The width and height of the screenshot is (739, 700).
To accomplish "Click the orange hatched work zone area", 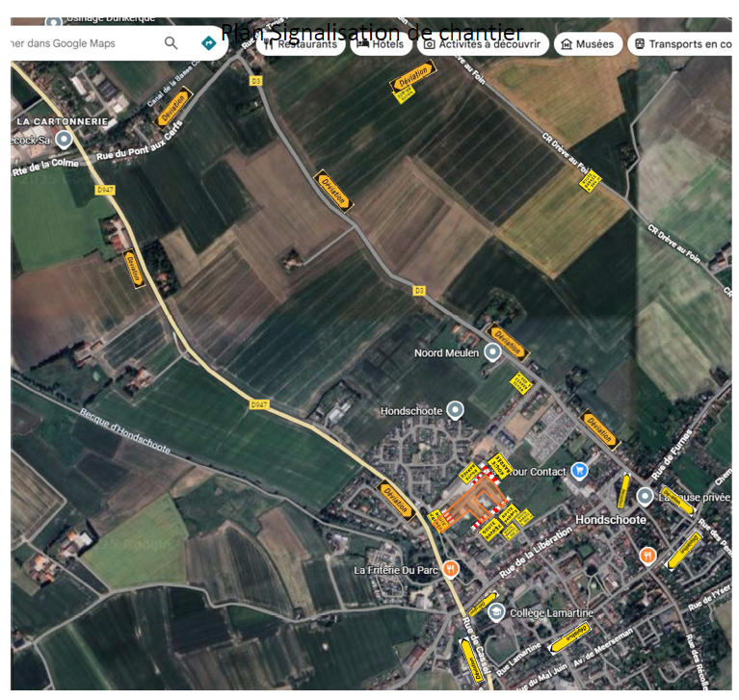I will 469,504.
